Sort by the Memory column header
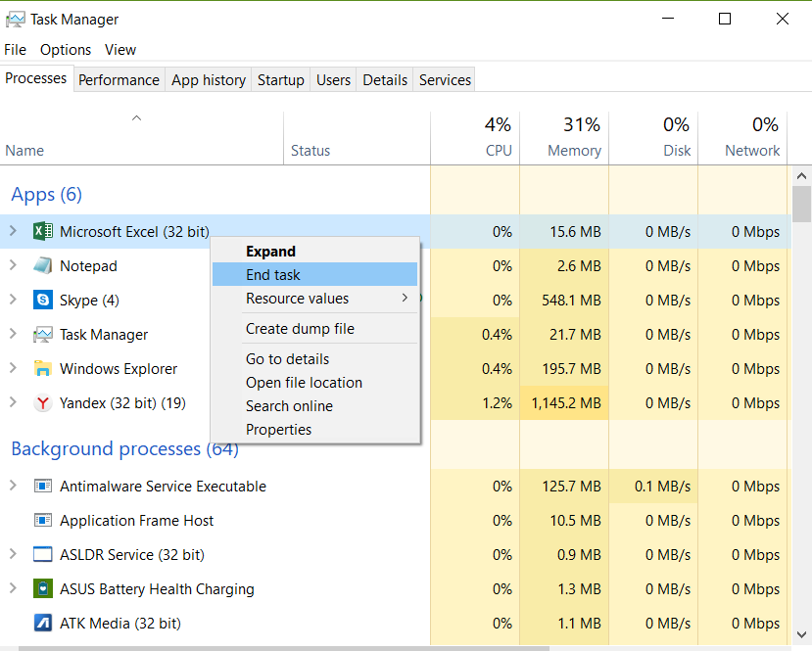 tap(564, 138)
